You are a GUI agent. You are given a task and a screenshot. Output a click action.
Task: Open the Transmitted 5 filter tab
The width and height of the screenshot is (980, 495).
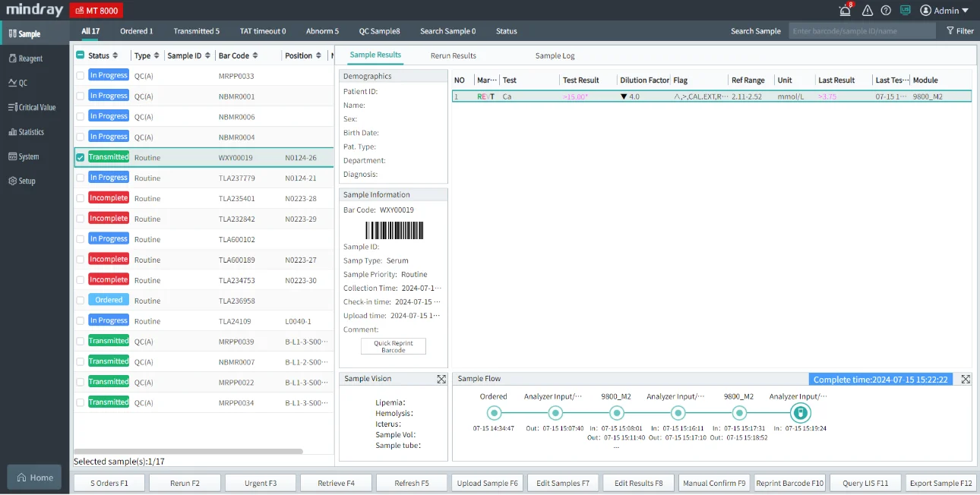tap(196, 30)
